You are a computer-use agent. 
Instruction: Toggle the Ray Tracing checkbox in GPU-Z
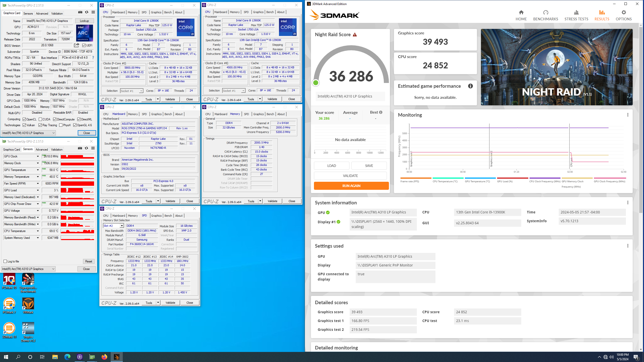(x=40, y=125)
